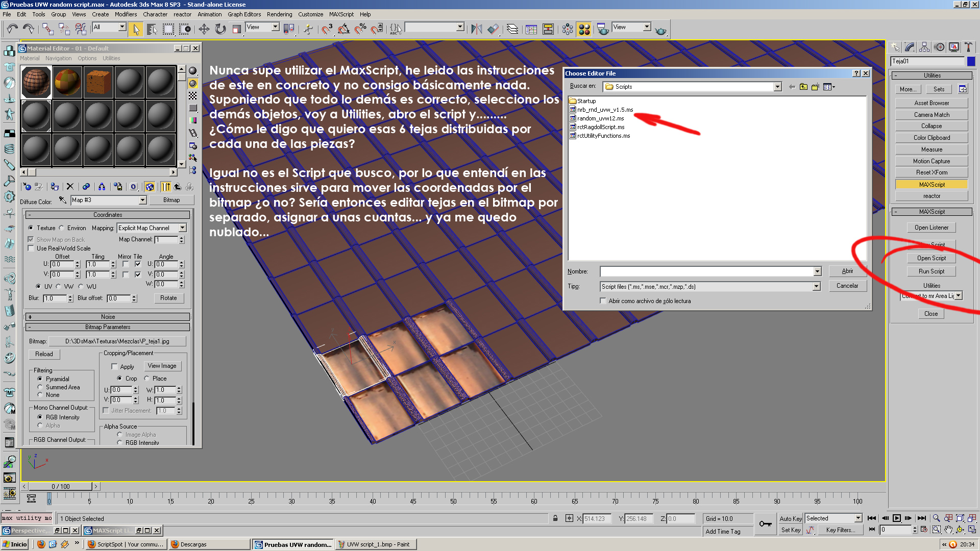Open the Explicit Map Channel dropdown
The width and height of the screenshot is (980, 551).
(x=182, y=228)
